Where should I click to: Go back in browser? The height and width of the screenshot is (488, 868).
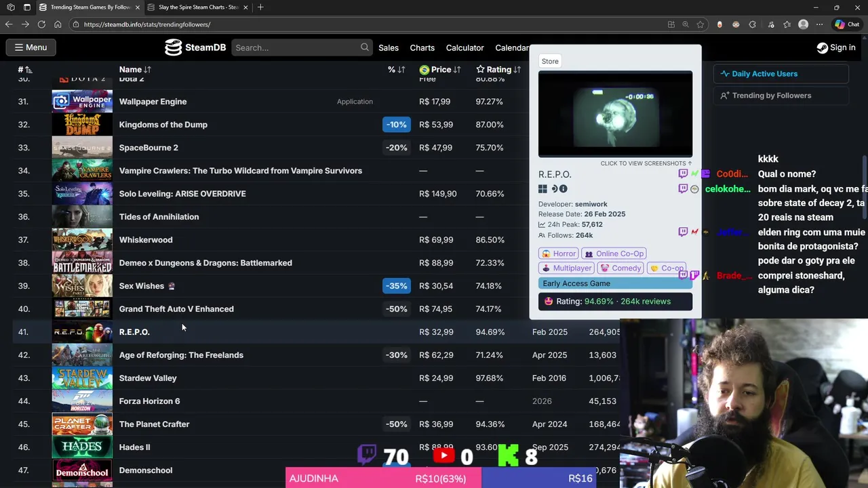coord(9,24)
